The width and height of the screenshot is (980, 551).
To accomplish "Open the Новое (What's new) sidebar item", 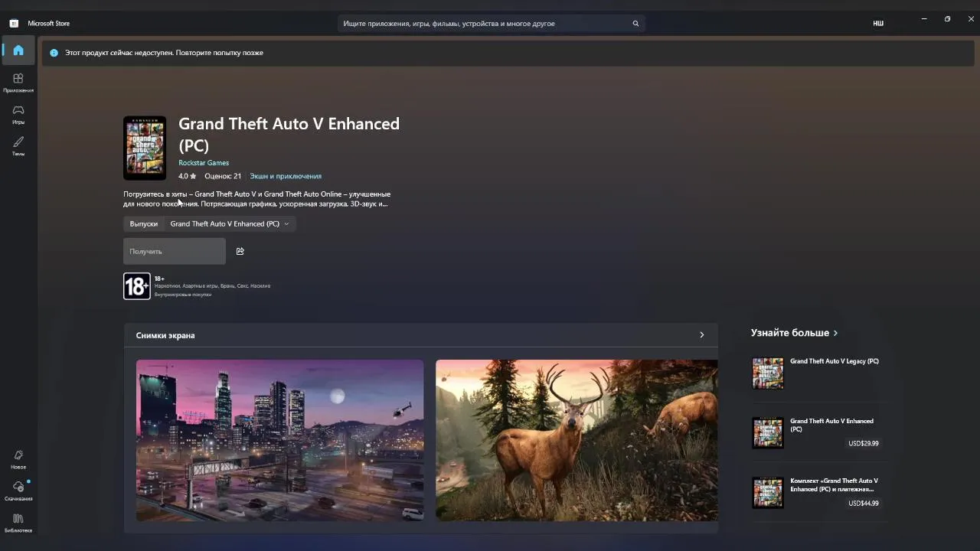I will point(18,459).
